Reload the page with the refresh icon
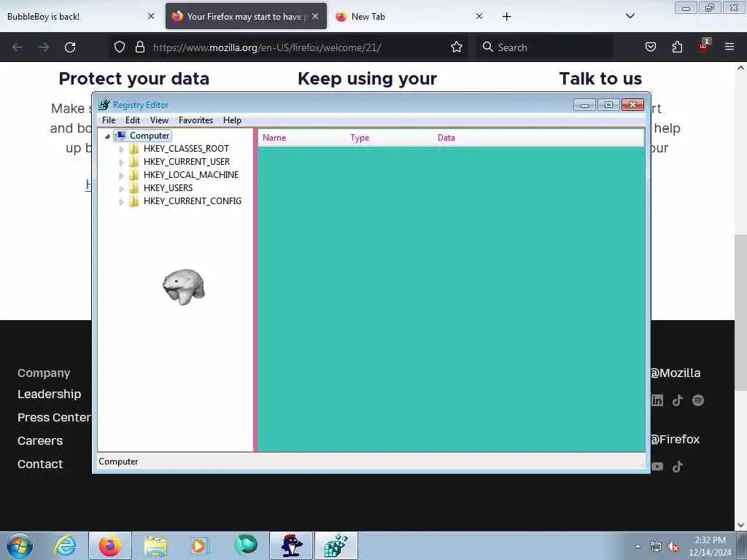747x560 pixels. (70, 47)
